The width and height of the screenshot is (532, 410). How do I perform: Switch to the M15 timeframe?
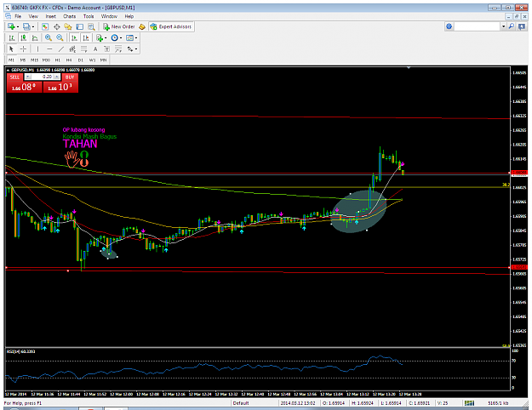[x=34, y=60]
